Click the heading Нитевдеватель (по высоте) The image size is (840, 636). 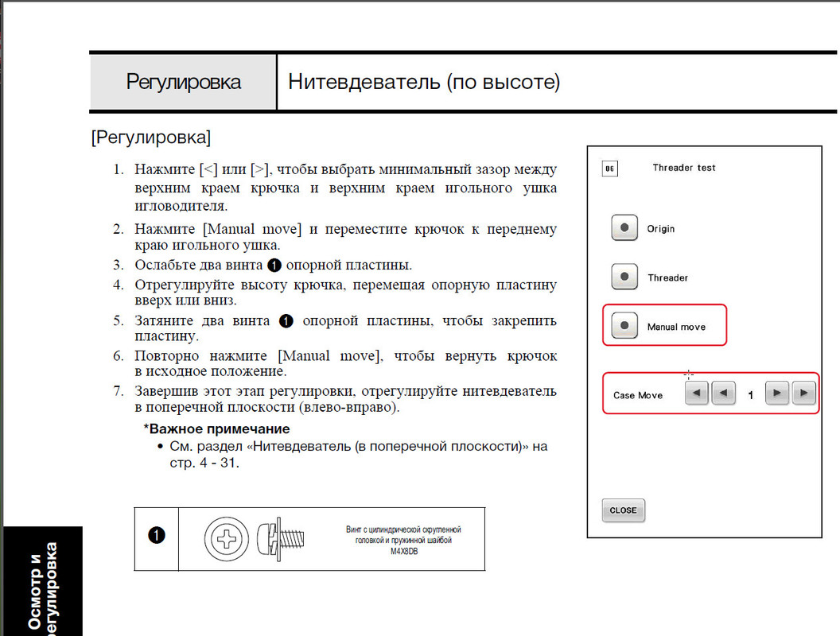pos(424,82)
